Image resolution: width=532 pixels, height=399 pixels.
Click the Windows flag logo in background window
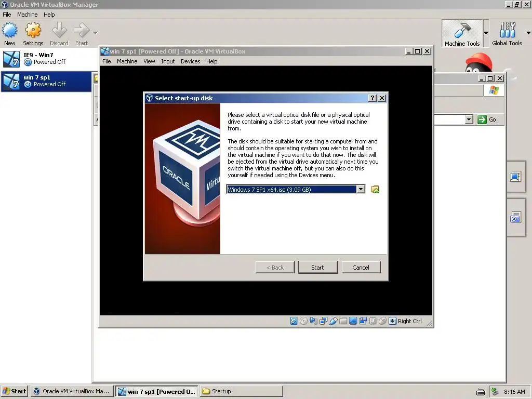[494, 90]
